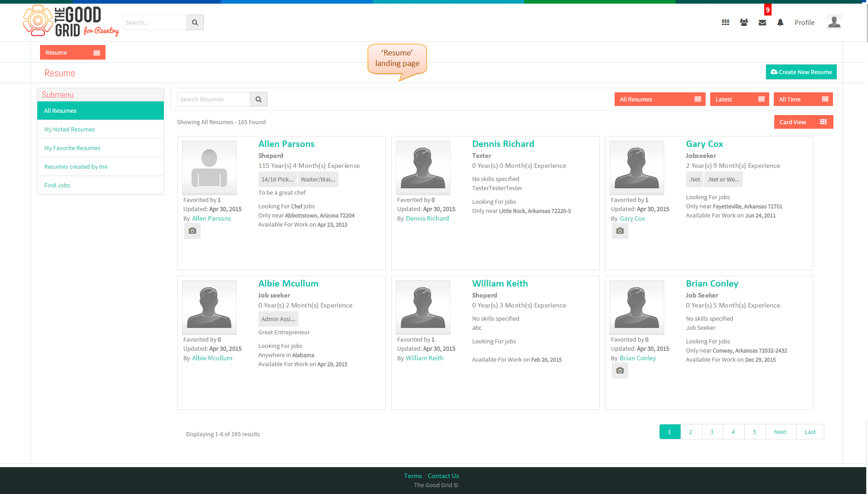
Task: Click 'Displaying 1-6 of 165 results' text
Action: [223, 434]
